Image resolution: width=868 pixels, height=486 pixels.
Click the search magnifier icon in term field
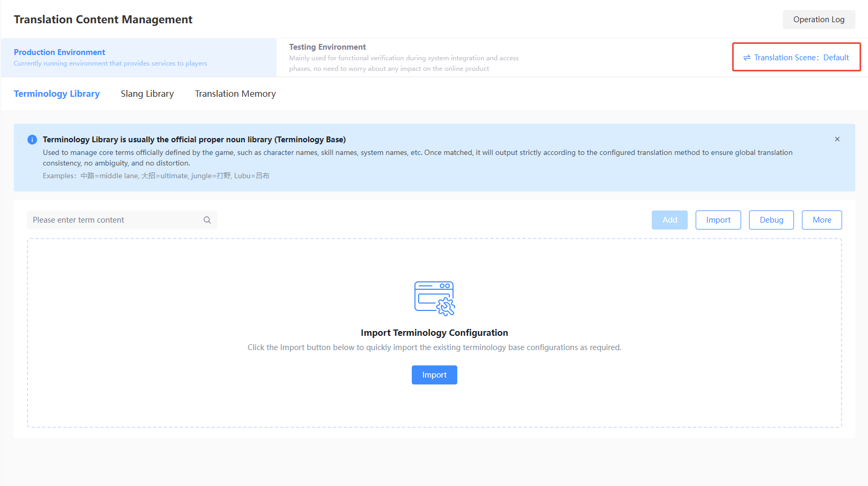(207, 220)
